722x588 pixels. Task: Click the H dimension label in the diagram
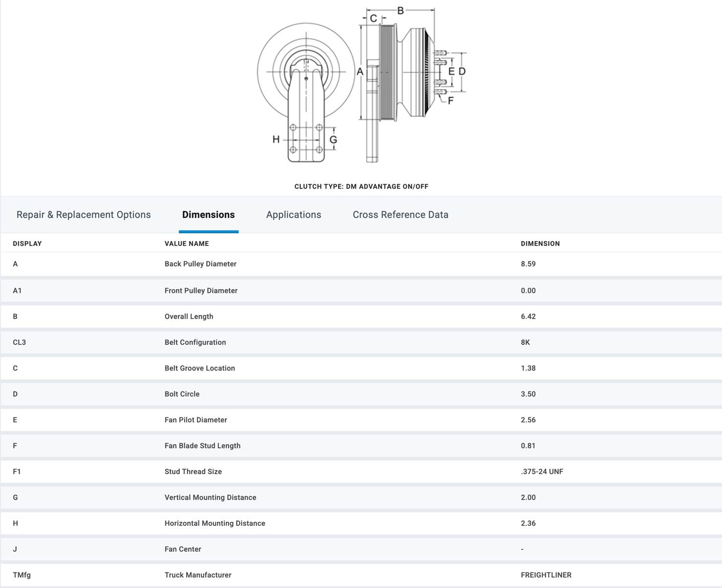pos(276,140)
